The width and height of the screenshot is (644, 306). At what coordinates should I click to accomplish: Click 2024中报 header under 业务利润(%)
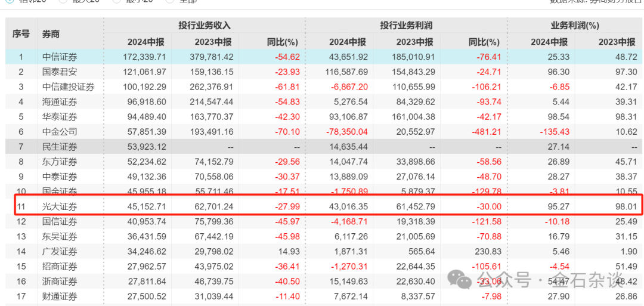(x=549, y=42)
